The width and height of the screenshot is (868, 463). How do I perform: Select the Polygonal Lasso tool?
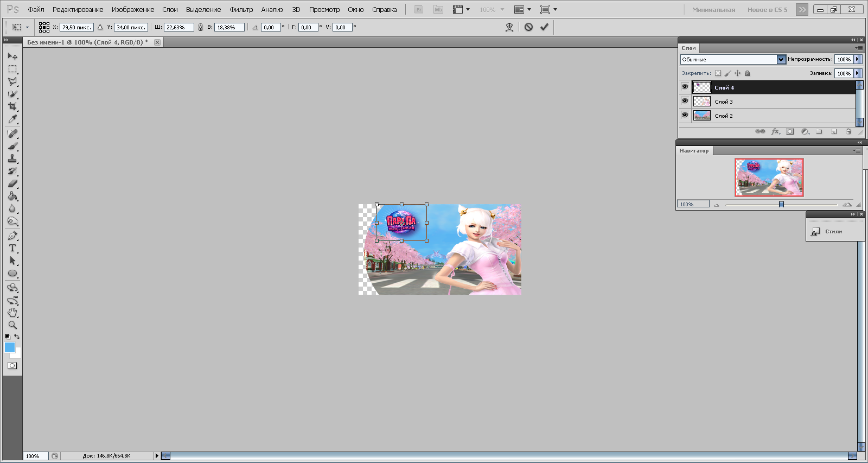click(x=12, y=81)
